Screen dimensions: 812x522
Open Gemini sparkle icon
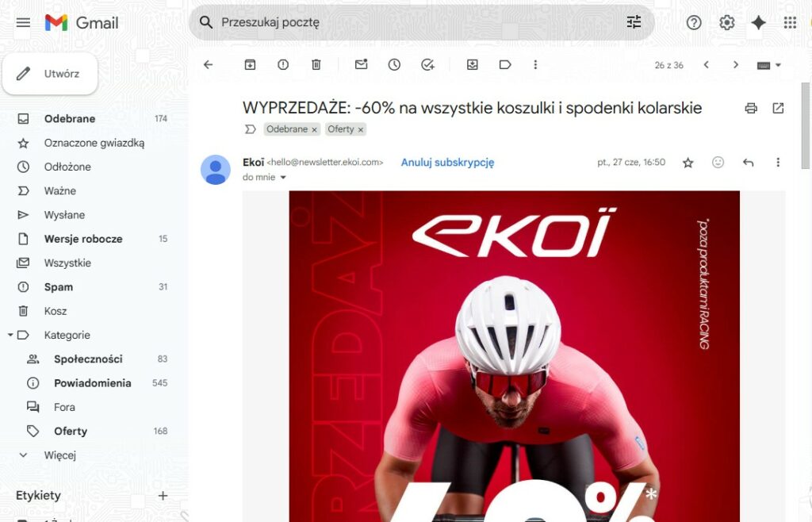pos(758,22)
